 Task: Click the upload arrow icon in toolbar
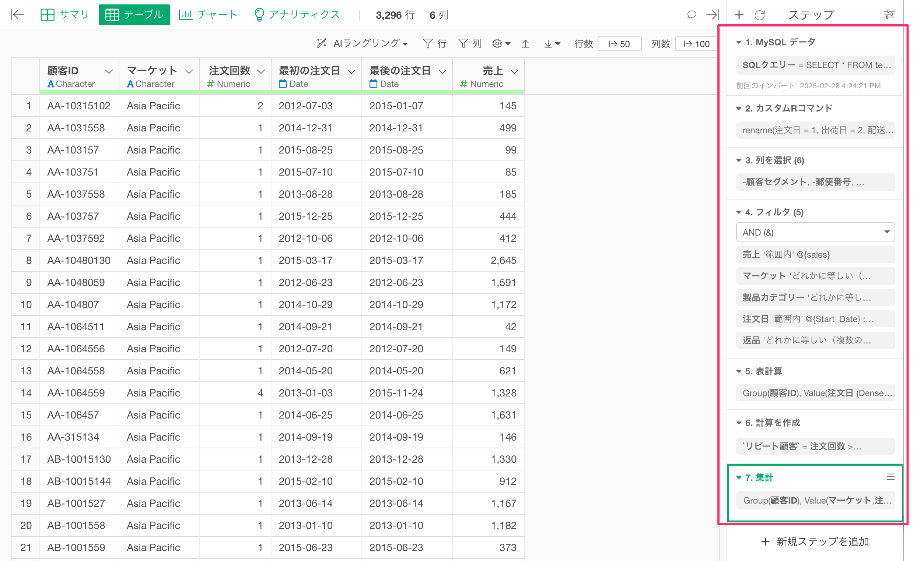(x=525, y=44)
